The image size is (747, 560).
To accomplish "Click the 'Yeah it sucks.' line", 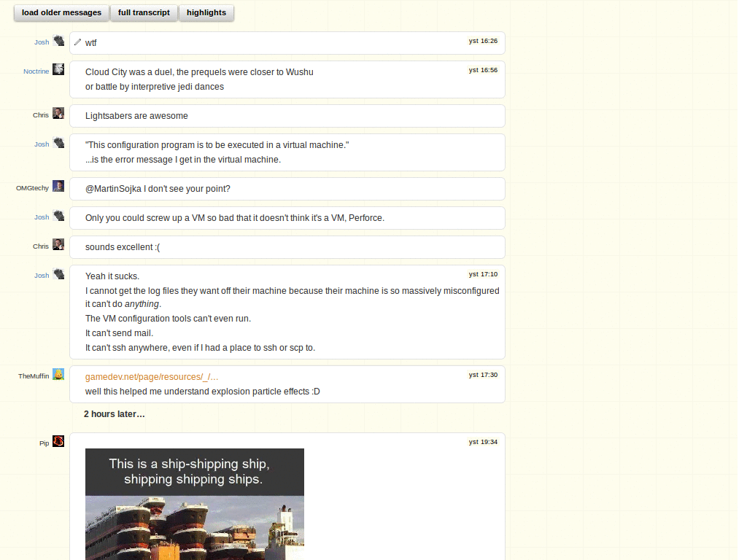I will [112, 276].
